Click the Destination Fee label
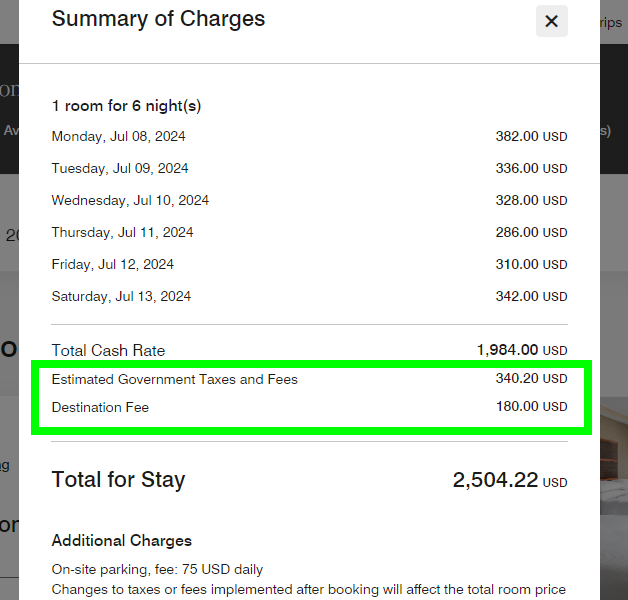The height and width of the screenshot is (600, 628). pos(100,407)
